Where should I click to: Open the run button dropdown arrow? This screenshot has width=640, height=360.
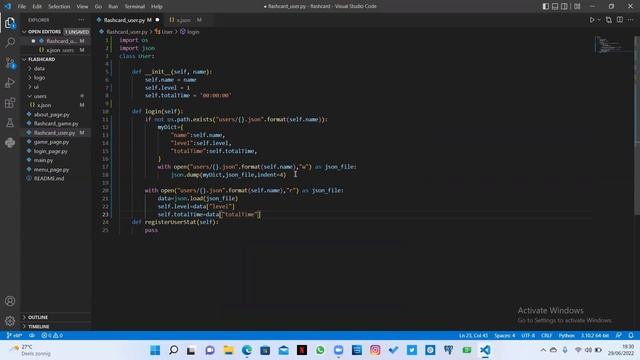tap(599, 20)
